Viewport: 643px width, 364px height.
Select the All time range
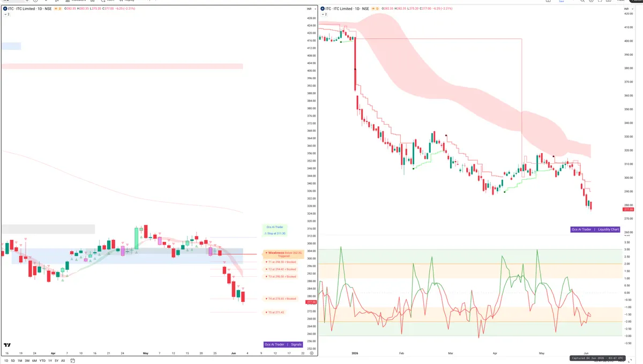click(x=63, y=361)
